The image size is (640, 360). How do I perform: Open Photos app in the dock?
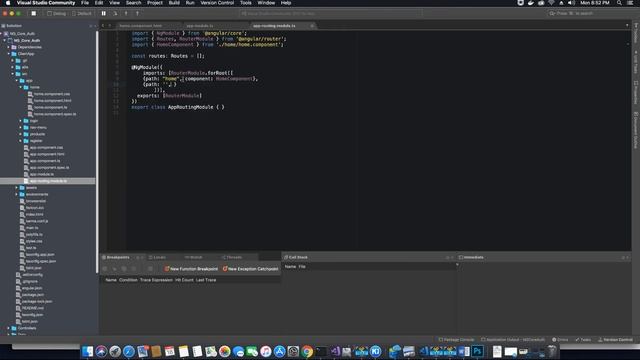point(224,351)
